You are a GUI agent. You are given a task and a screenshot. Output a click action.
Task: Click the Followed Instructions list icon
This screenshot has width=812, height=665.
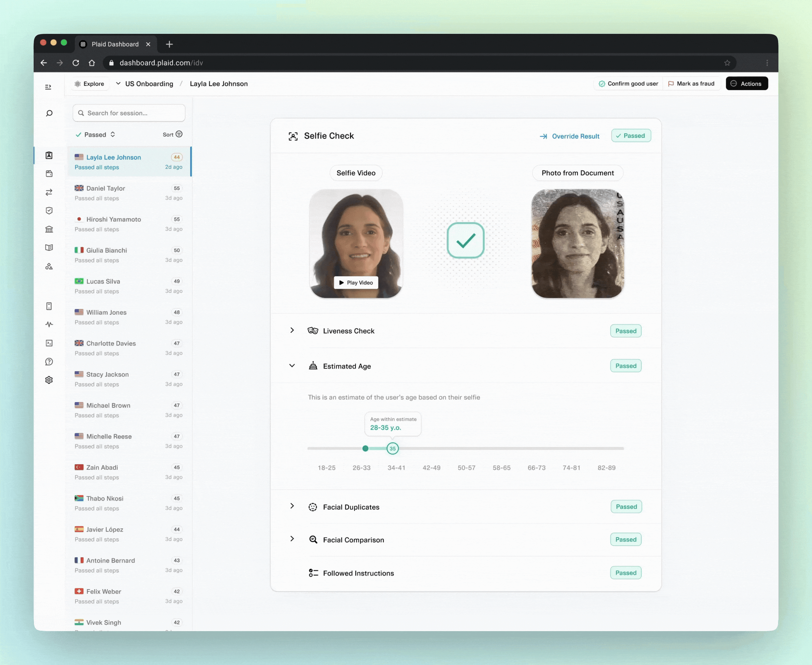tap(313, 573)
